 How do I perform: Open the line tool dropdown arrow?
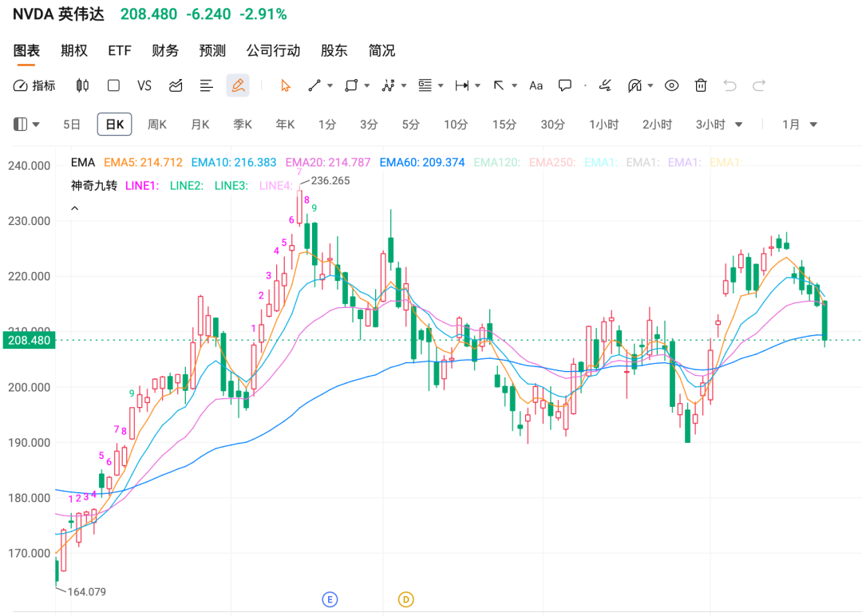330,85
